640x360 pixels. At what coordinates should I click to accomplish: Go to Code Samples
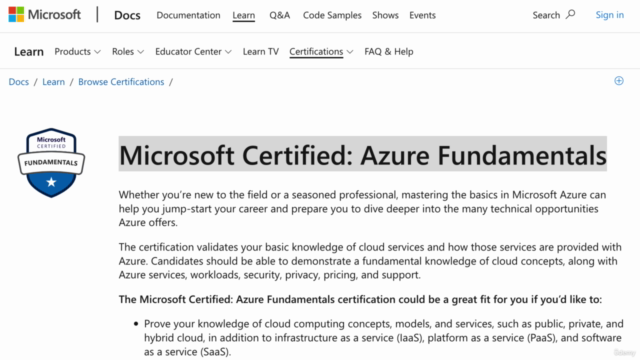click(332, 15)
